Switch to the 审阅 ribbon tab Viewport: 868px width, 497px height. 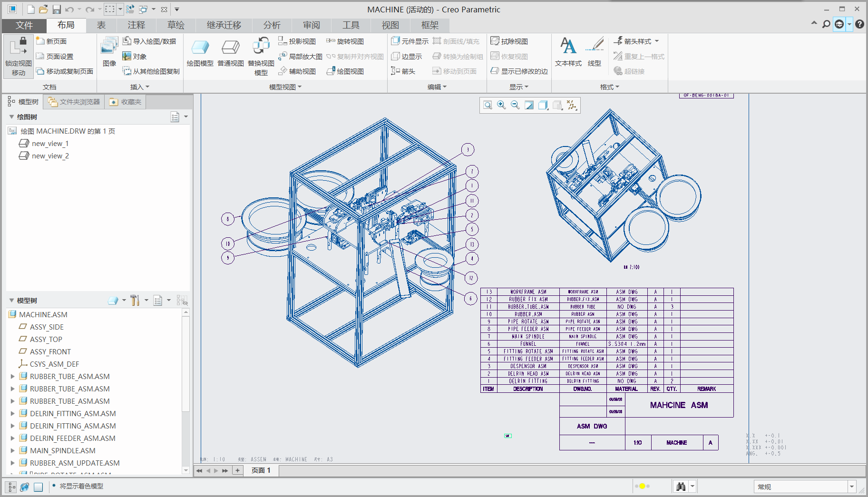pos(312,25)
